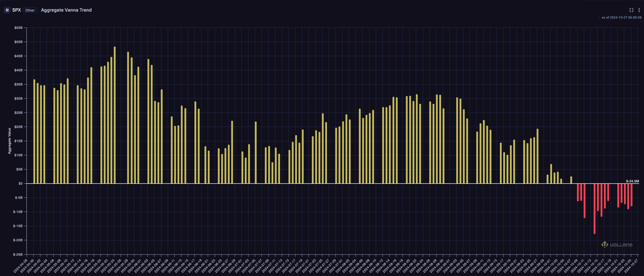Click the $-25B y-axis label
Viewport: 644px width, 276px height.
point(18,255)
